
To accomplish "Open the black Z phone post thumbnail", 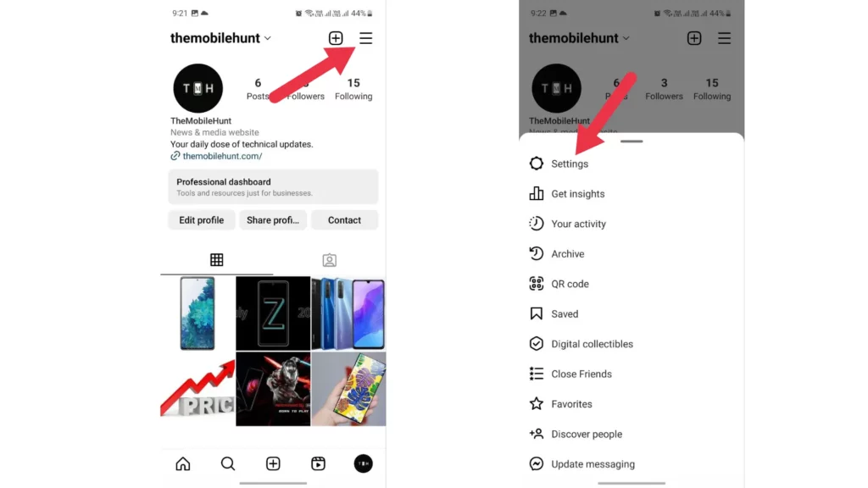I will pos(273,313).
